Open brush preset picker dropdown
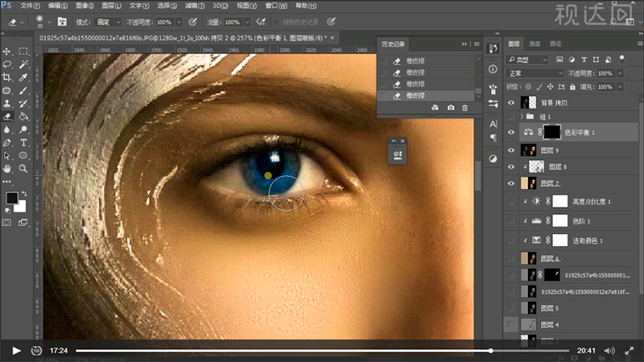Image resolution: width=644 pixels, height=362 pixels. pos(49,23)
